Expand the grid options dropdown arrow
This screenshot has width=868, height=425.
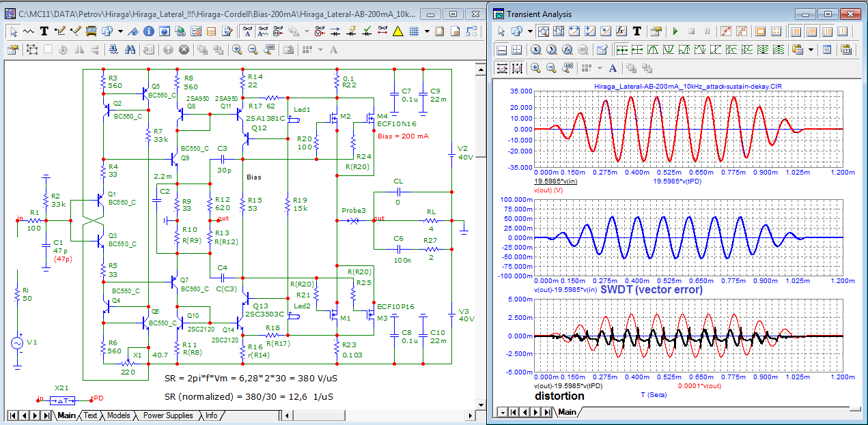tap(427, 31)
